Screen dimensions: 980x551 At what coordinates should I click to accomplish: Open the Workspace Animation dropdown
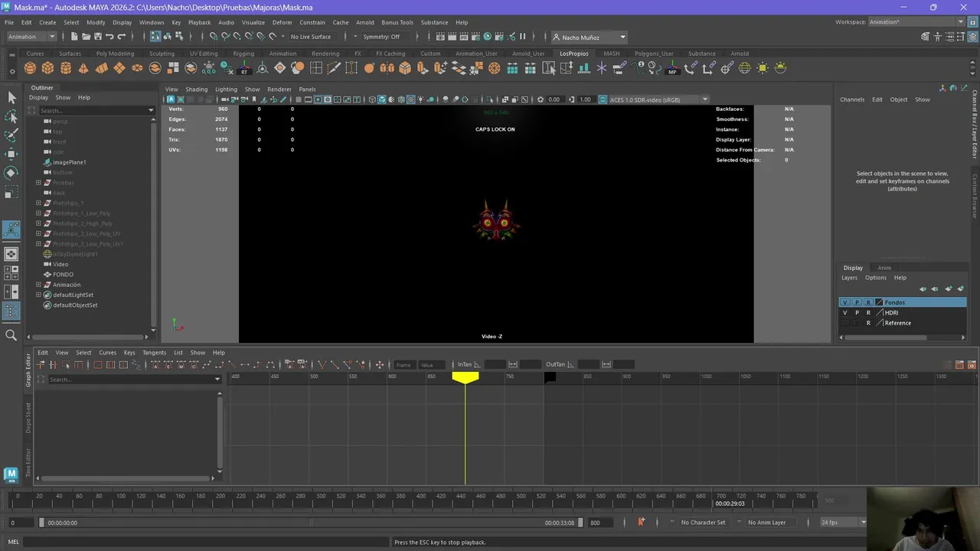916,22
